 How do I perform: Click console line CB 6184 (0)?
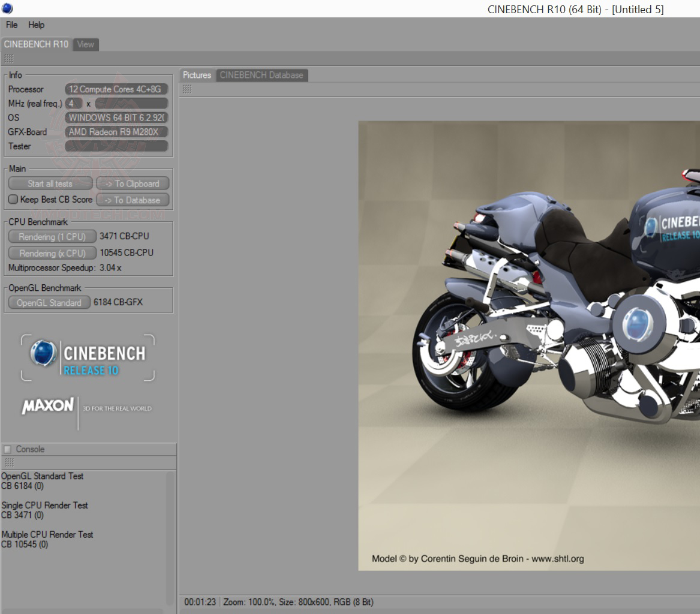tap(22, 486)
